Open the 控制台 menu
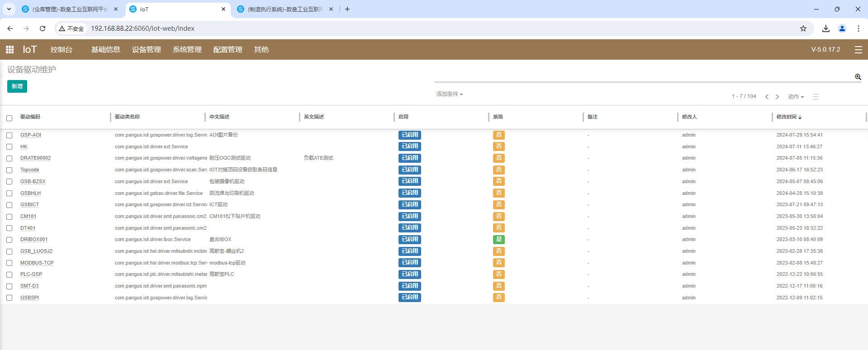Screen dimensions: 868x350 (x=61, y=49)
